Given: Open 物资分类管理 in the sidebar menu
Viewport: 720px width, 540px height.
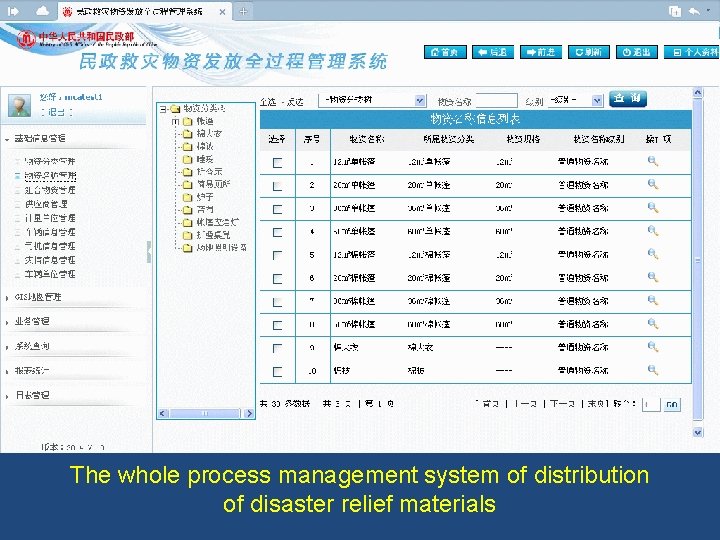Looking at the screenshot, I should point(50,162).
